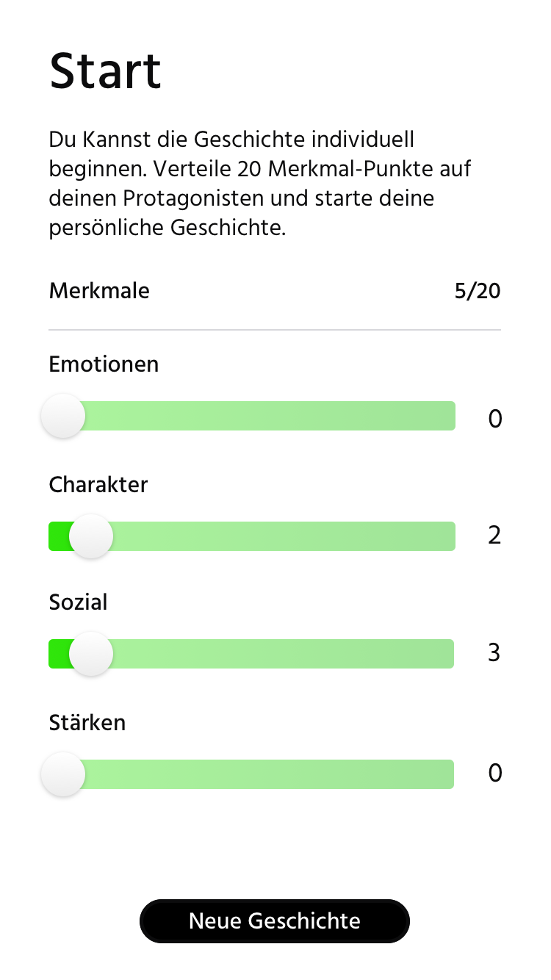The height and width of the screenshot is (980, 551).
Task: Select the Emotionen value number 0
Action: 495,419
